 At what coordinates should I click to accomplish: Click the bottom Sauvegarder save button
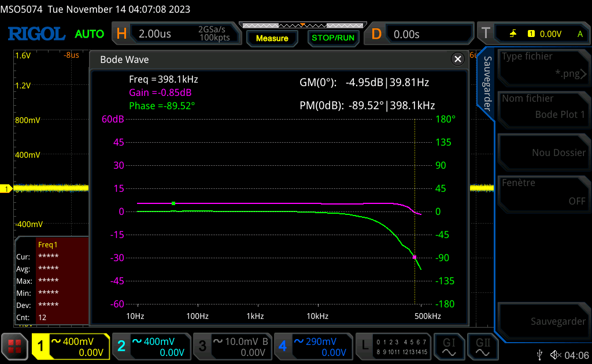[x=543, y=321]
